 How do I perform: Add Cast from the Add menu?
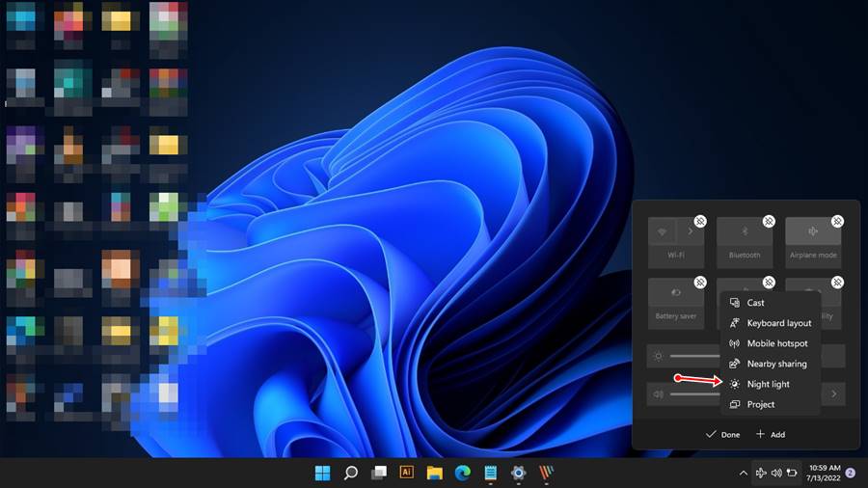(770, 303)
